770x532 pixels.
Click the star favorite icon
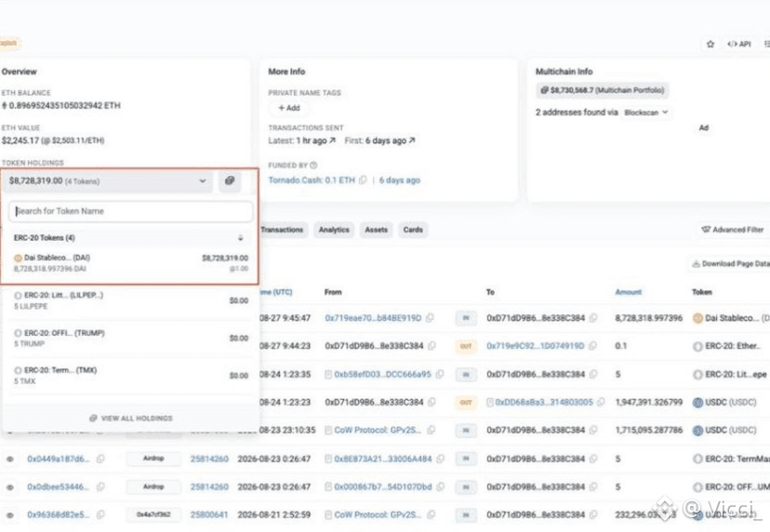[710, 45]
